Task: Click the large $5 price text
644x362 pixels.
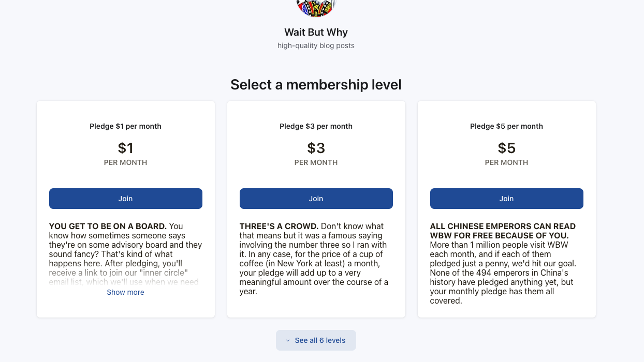Action: (x=506, y=148)
